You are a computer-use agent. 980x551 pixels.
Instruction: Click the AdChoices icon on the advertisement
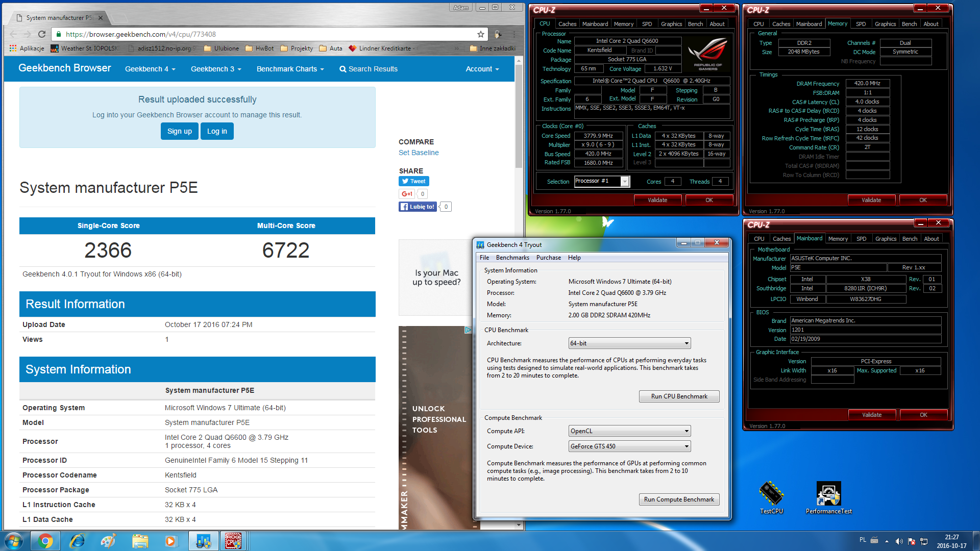click(x=468, y=330)
